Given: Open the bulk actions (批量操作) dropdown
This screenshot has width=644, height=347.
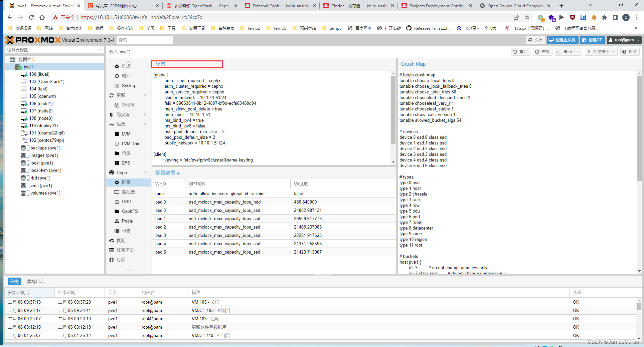Looking at the screenshot, I should tap(601, 52).
